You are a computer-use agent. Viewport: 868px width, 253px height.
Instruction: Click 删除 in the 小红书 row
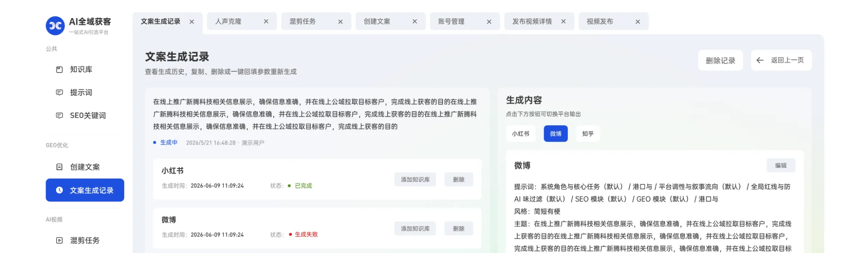pos(459,180)
